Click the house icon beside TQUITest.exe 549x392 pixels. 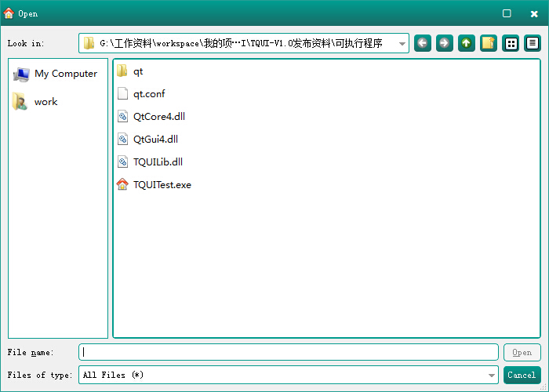coord(122,184)
